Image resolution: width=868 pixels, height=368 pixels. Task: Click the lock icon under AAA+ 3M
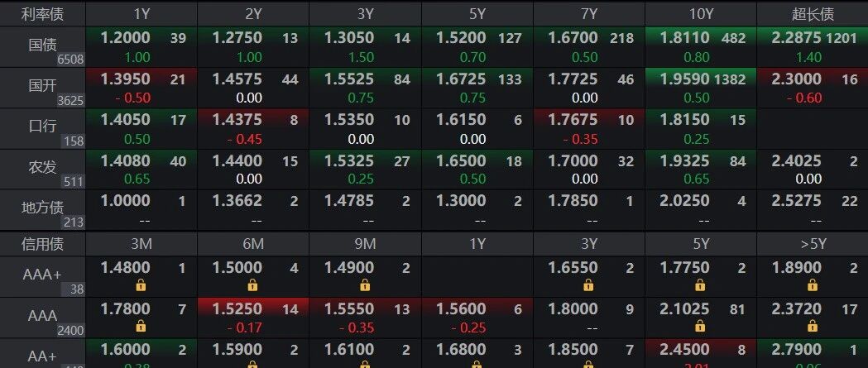tap(141, 284)
